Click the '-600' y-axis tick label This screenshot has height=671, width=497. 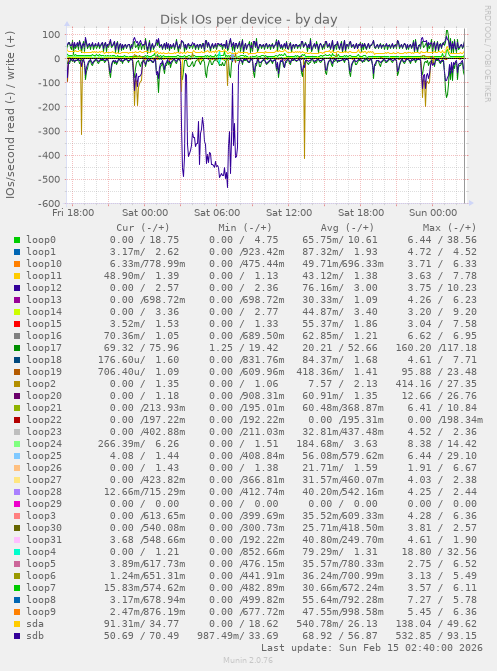tap(49, 204)
